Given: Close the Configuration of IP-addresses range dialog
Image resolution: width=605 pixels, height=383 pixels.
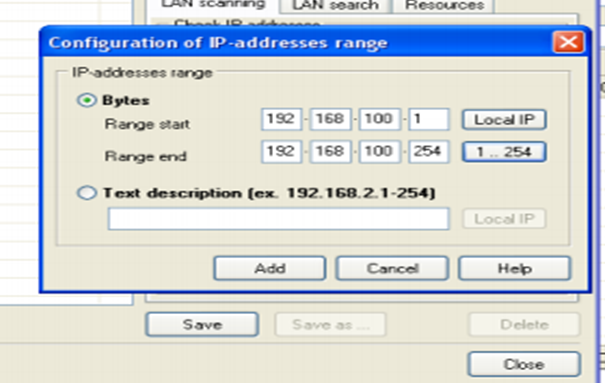Looking at the screenshot, I should click(x=568, y=42).
